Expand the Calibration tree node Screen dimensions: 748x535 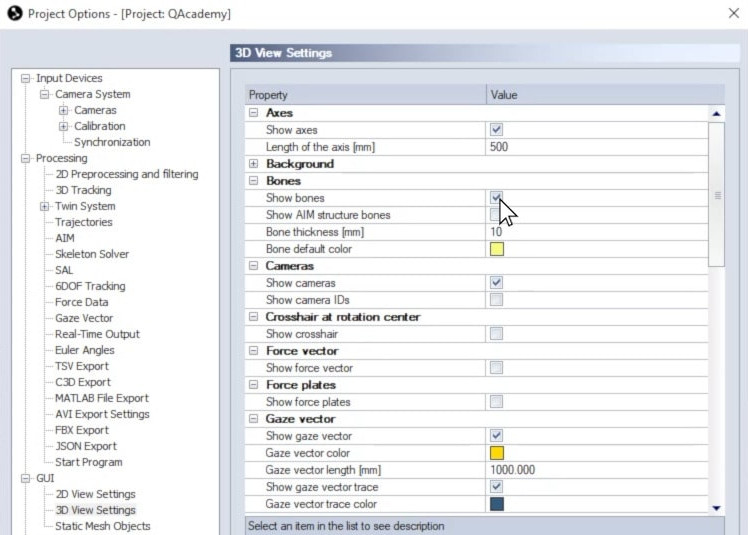[x=63, y=126]
